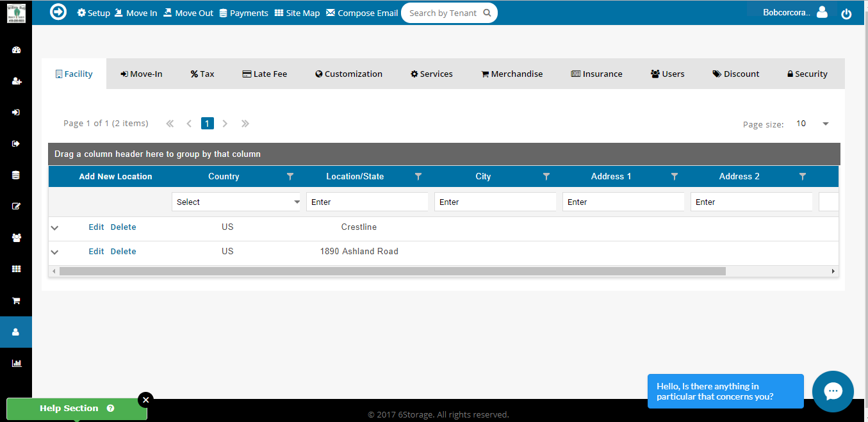The image size is (868, 422).
Task: Open the Address 2 column filter icon
Action: (x=803, y=176)
